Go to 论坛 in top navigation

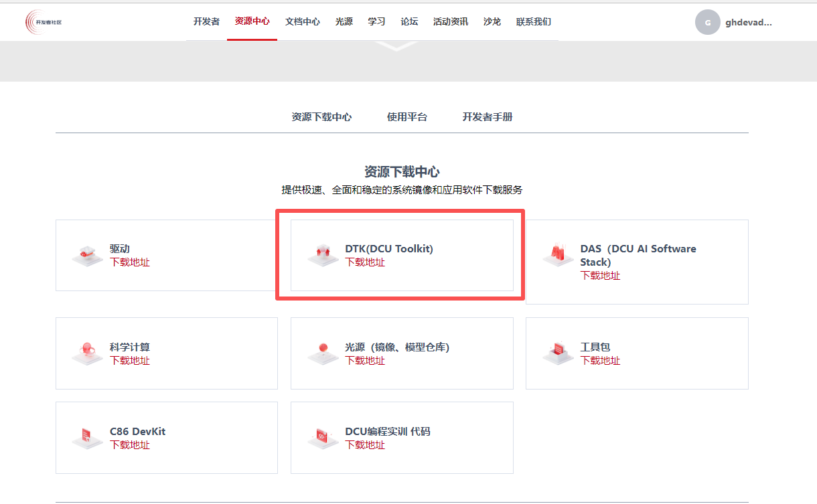coord(409,21)
